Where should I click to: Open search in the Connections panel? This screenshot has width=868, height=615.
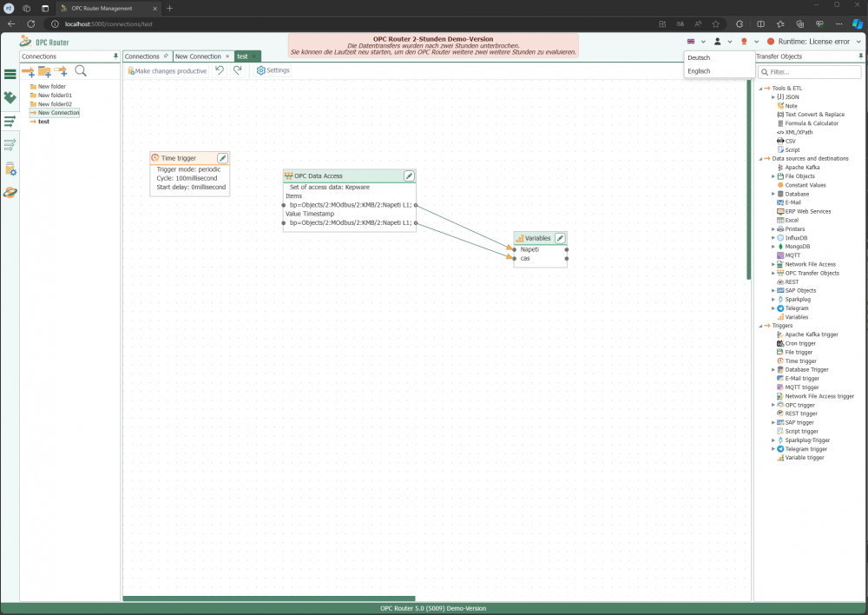coord(80,71)
